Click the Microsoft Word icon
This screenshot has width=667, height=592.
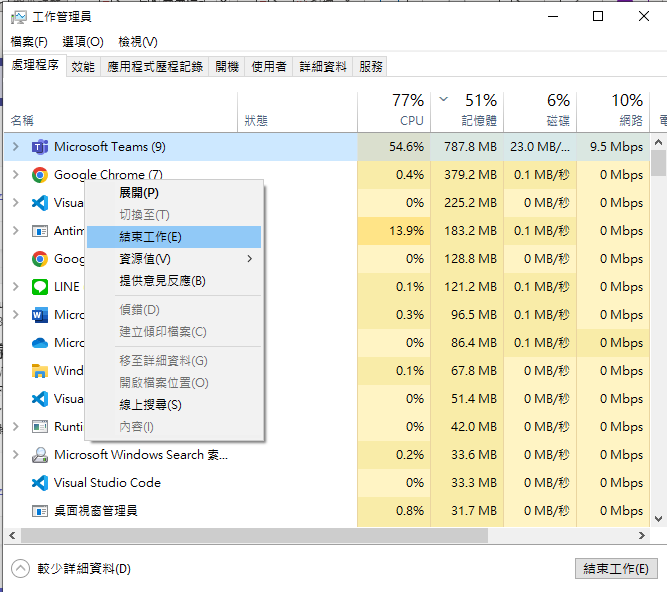40,315
